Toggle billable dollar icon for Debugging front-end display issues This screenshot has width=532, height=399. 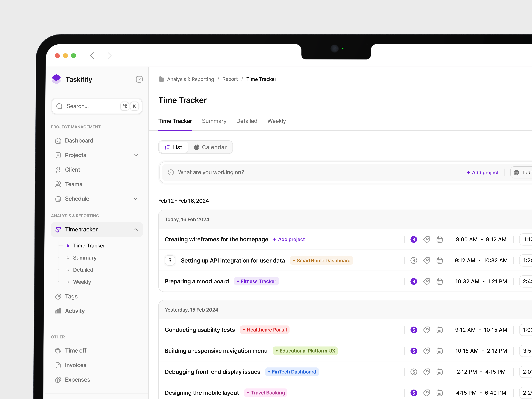(414, 372)
